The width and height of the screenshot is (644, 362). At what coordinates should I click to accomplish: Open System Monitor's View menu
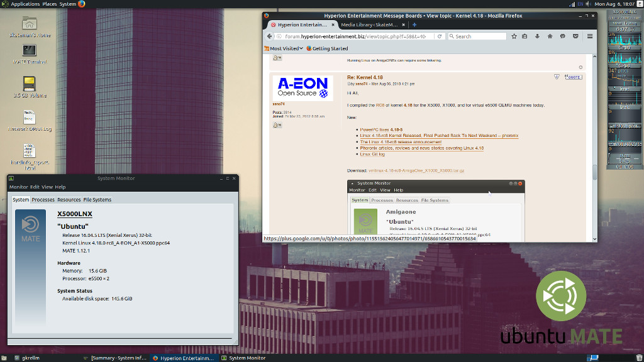[47, 187]
